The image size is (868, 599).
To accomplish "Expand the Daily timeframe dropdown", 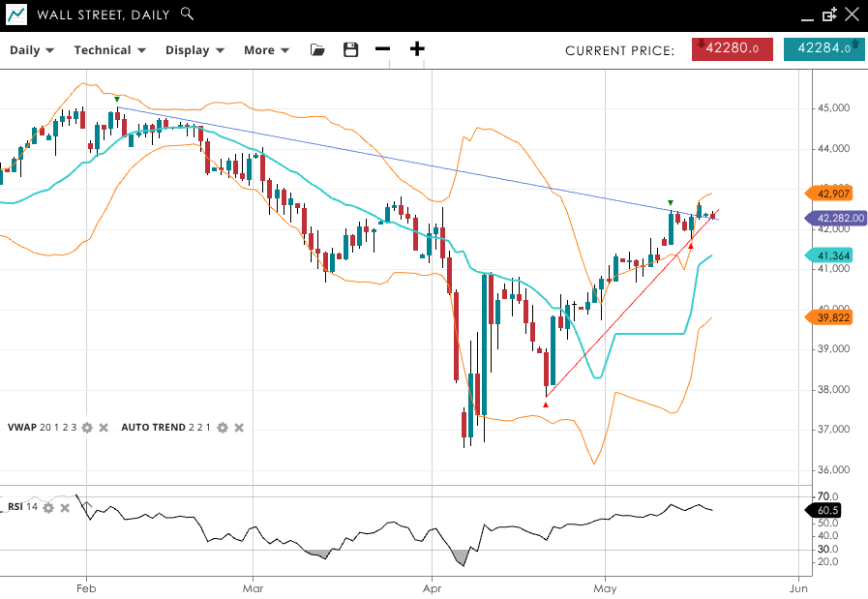I will (x=32, y=50).
